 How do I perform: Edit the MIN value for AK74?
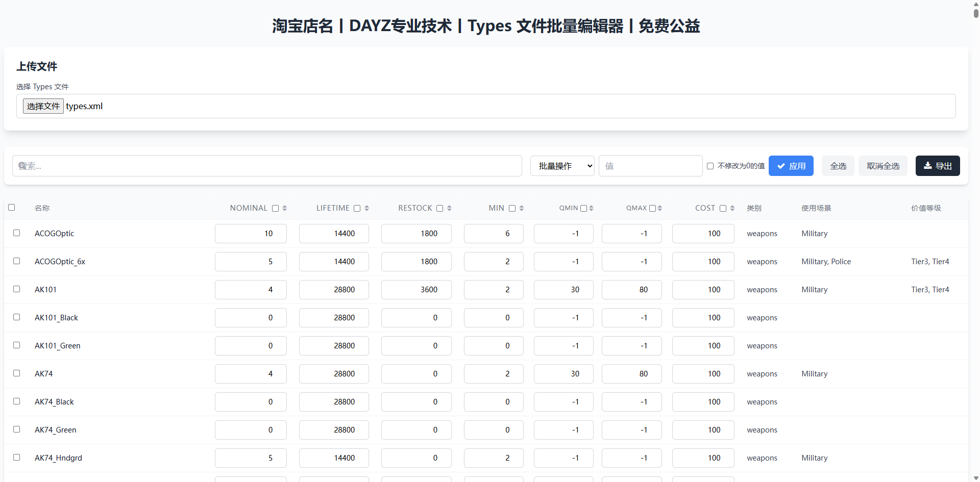coord(494,374)
